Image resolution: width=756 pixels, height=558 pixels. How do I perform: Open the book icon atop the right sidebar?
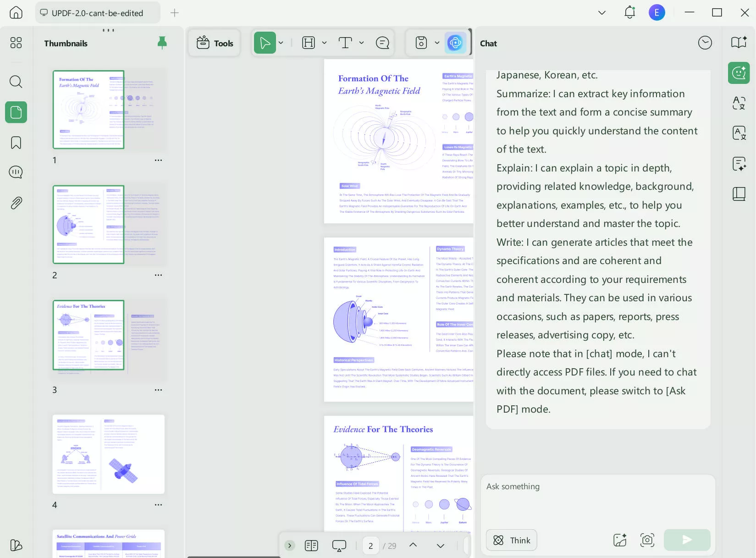pos(739,42)
